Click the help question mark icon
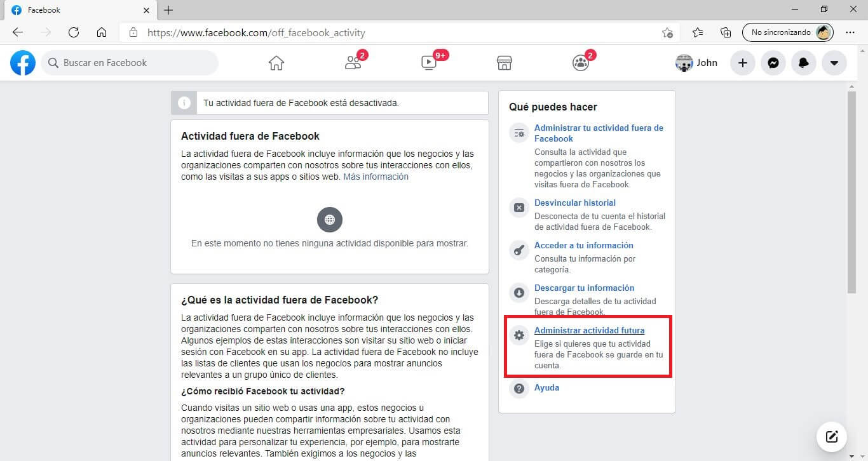This screenshot has height=461, width=868. tap(519, 388)
